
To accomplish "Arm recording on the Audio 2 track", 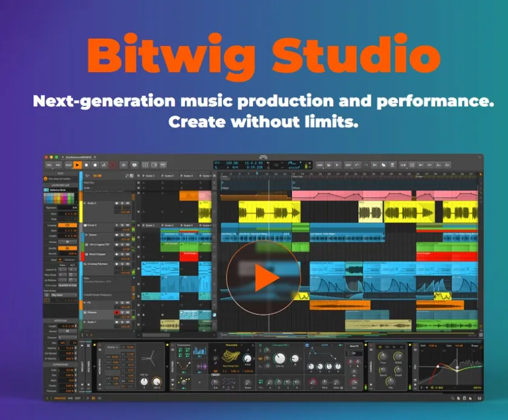I will (x=117, y=203).
